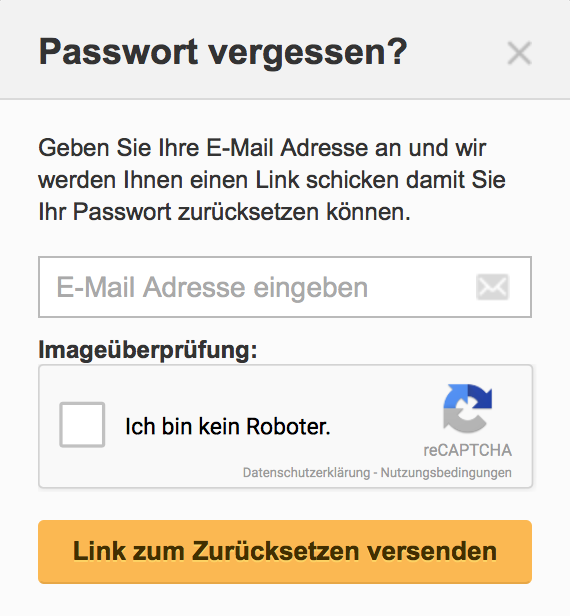The width and height of the screenshot is (570, 616).
Task: Click the envelope icon in email field
Action: coord(493,287)
